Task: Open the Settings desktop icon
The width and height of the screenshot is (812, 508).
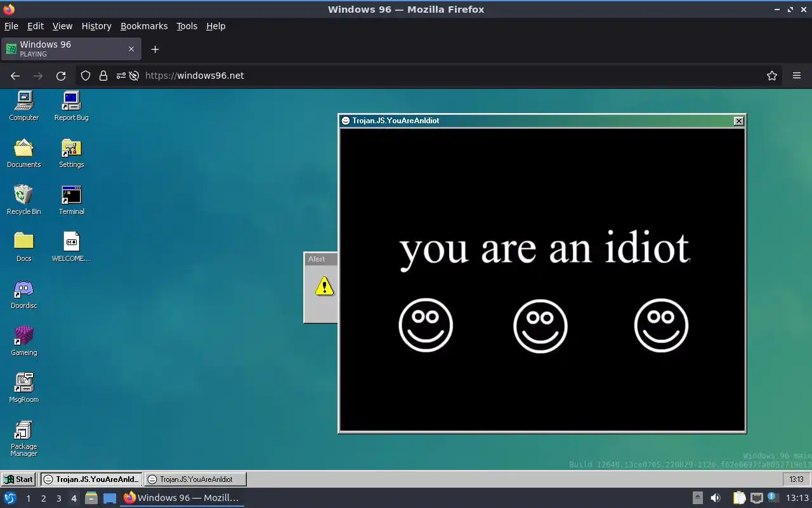Action: click(x=71, y=152)
